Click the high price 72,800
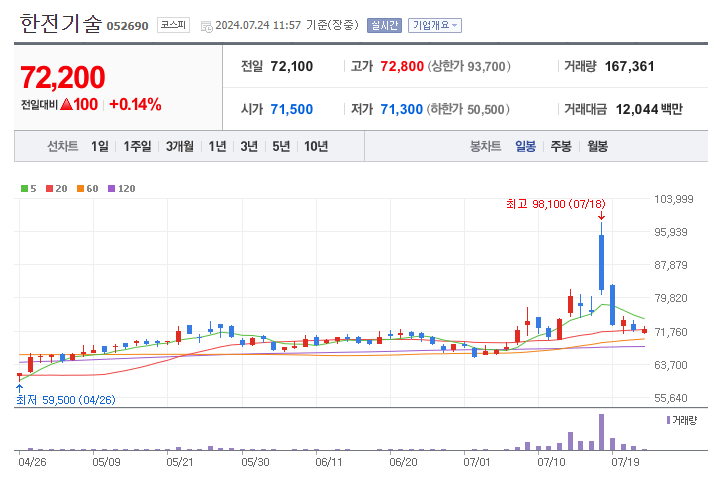 [x=402, y=66]
